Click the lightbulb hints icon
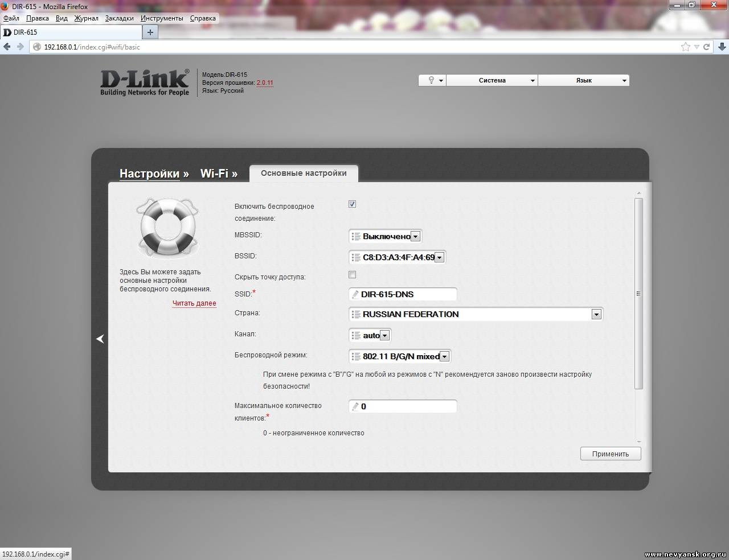This screenshot has width=729, height=560. coord(431,80)
